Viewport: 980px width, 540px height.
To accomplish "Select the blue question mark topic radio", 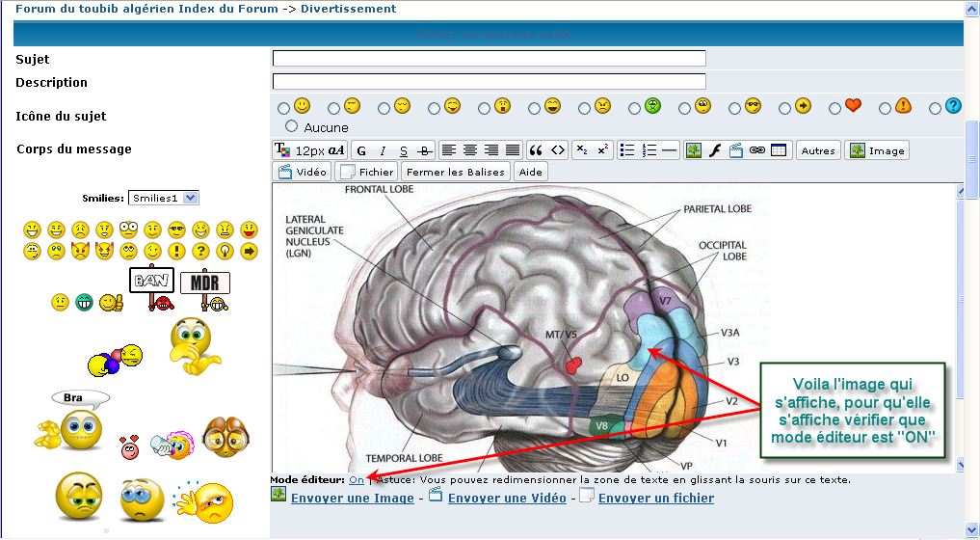I will pos(935,108).
